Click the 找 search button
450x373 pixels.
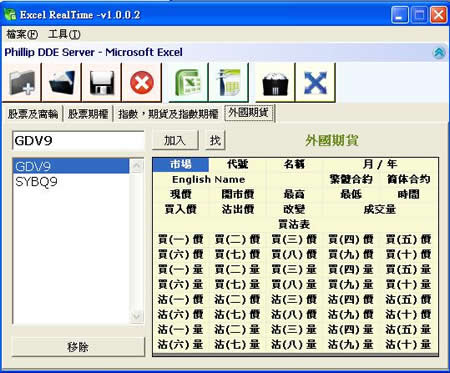(215, 140)
